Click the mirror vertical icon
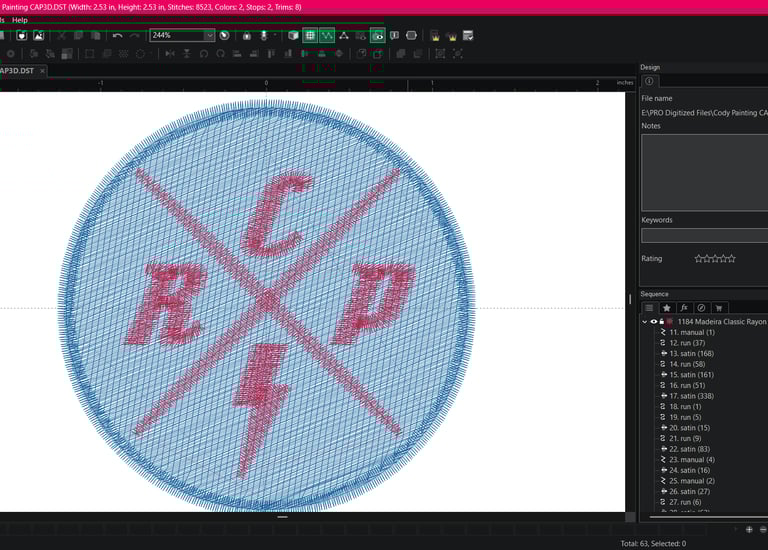Viewport: 768px width, 550px height. click(187, 54)
